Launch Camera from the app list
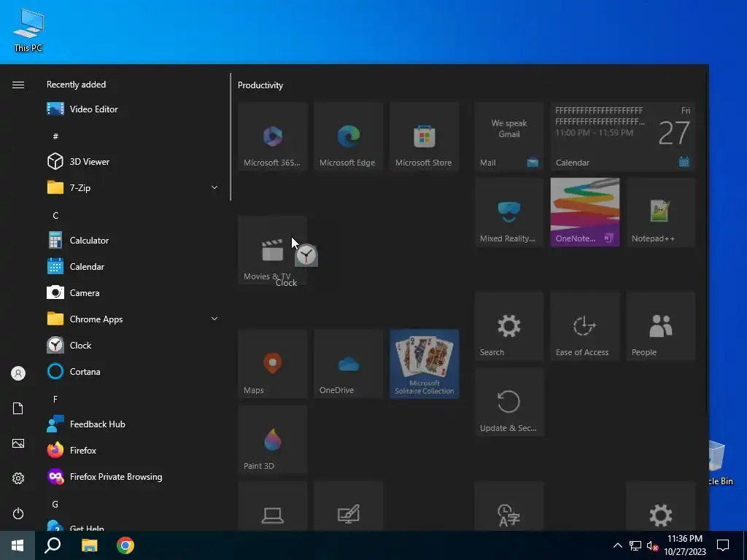The height and width of the screenshot is (560, 747). coord(133,293)
